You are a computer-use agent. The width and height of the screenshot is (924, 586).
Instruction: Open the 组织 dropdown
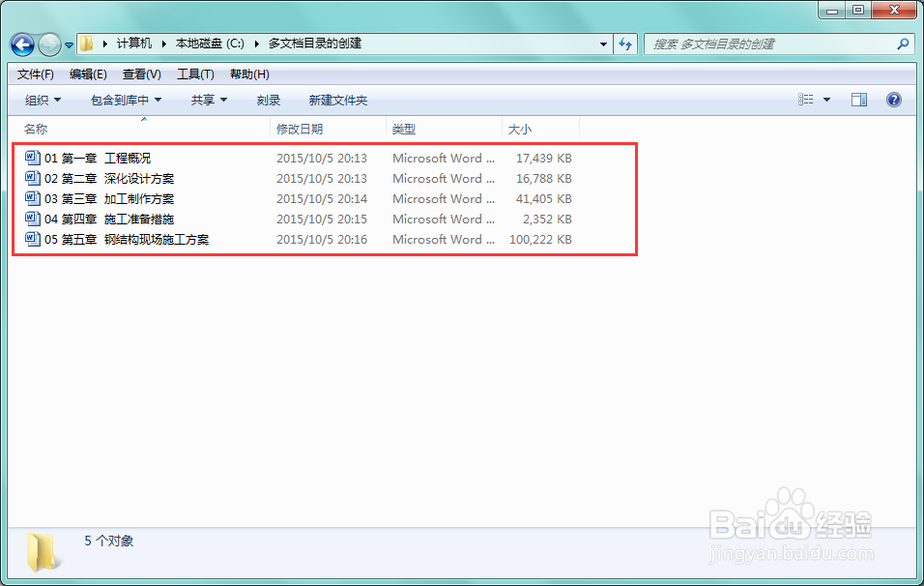coord(43,101)
